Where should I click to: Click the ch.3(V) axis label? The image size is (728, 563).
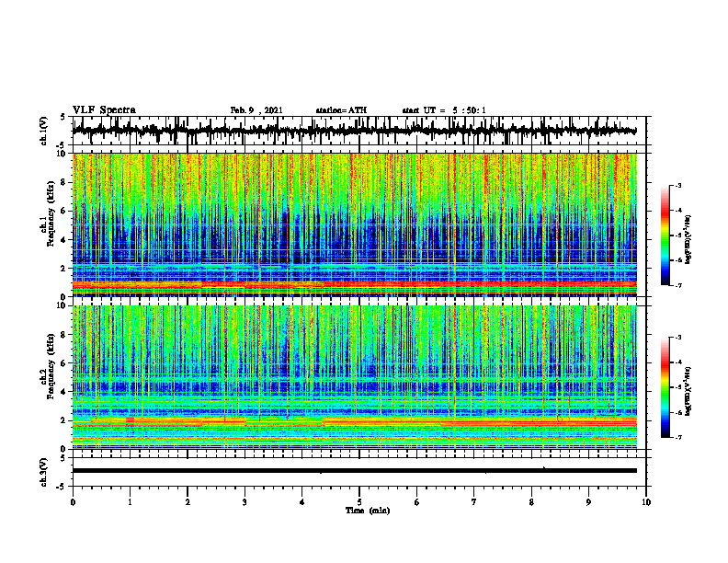(44, 472)
